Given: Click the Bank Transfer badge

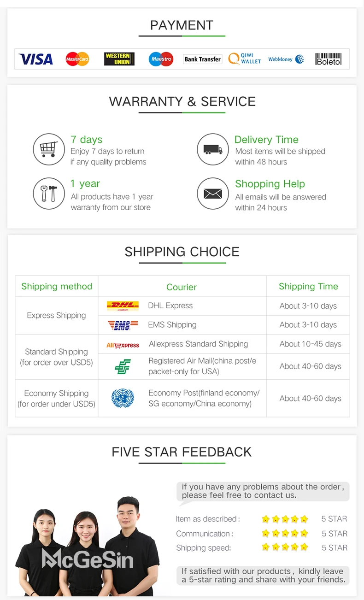Looking at the screenshot, I should pyautogui.click(x=202, y=59).
